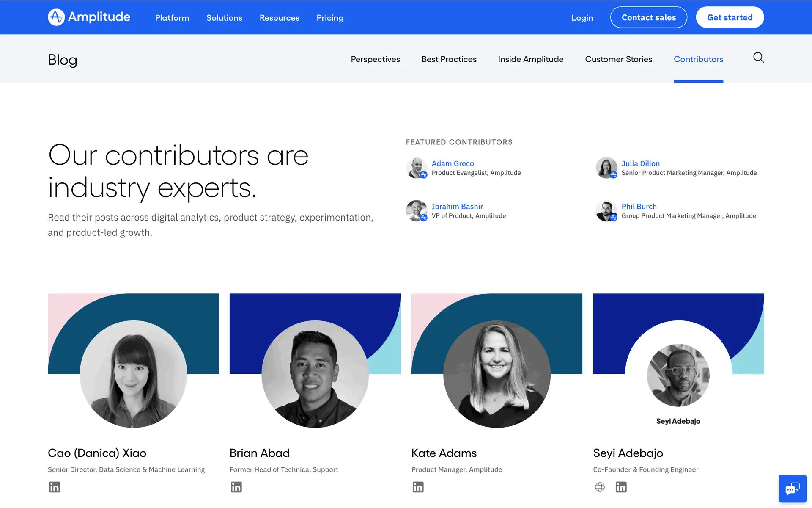Open Brian Abad's LinkedIn icon
This screenshot has height=508, width=812.
pyautogui.click(x=236, y=487)
